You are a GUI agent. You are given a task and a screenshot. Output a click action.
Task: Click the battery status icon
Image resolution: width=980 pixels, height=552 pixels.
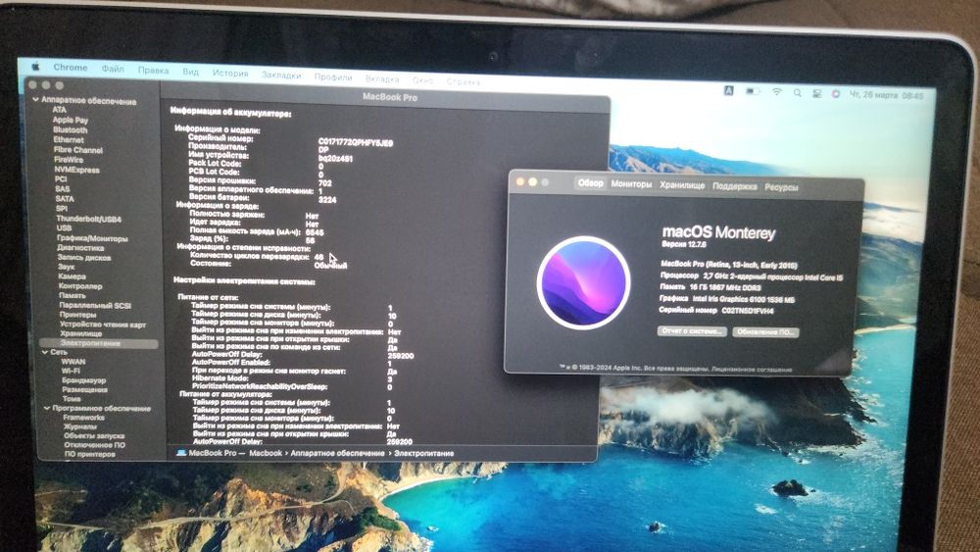point(753,91)
